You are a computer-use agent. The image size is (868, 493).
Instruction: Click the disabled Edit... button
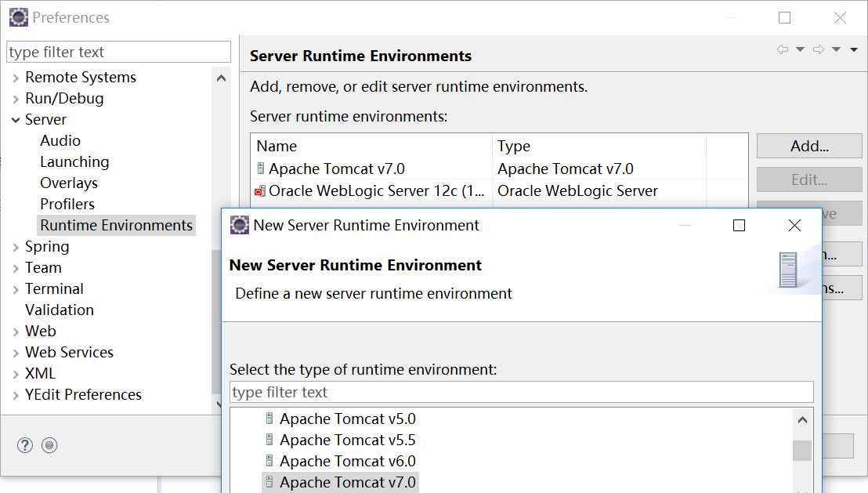809,179
